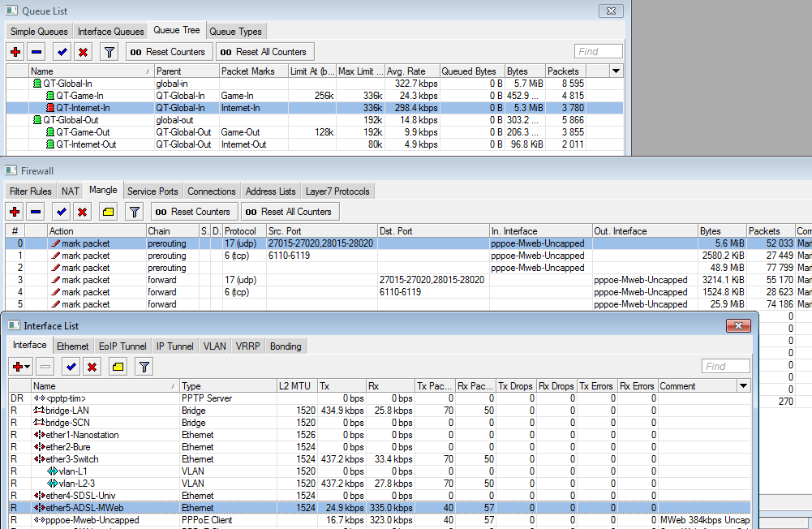Enable selected queue using Queue List blue checkmark
Viewport: 812px width, 529px height.
pos(61,52)
